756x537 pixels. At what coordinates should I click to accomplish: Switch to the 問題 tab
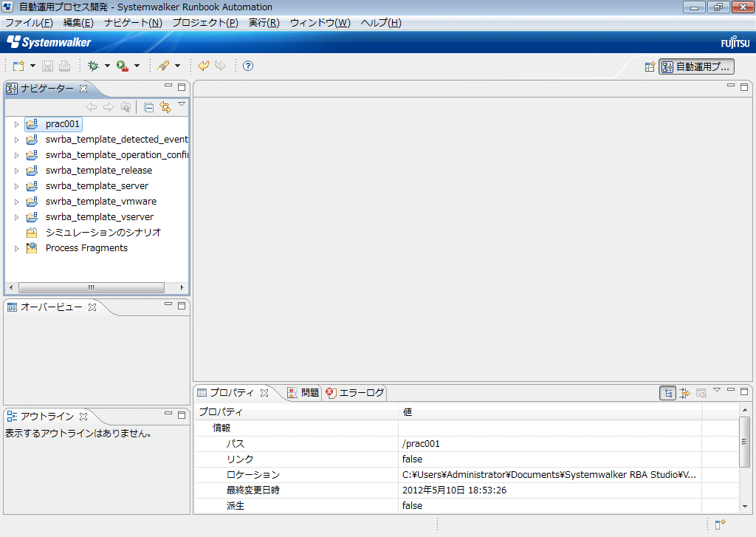[x=303, y=393]
